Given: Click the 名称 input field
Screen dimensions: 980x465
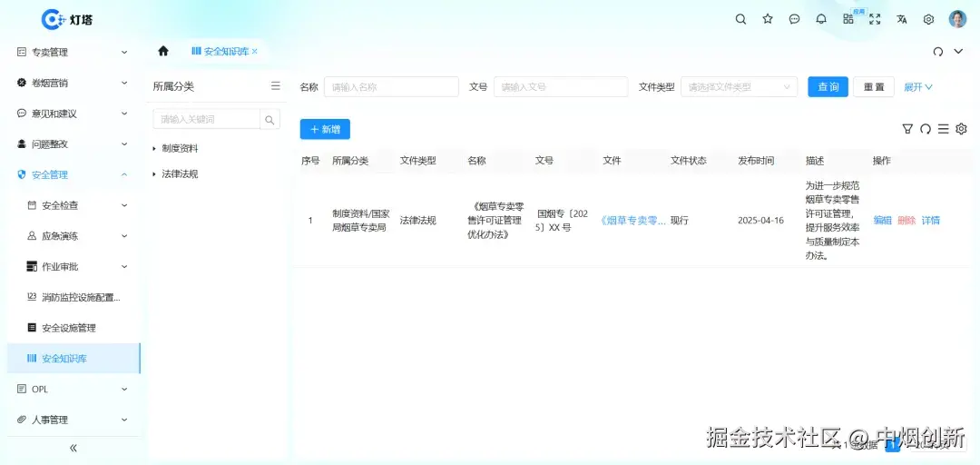Looking at the screenshot, I should pos(391,87).
